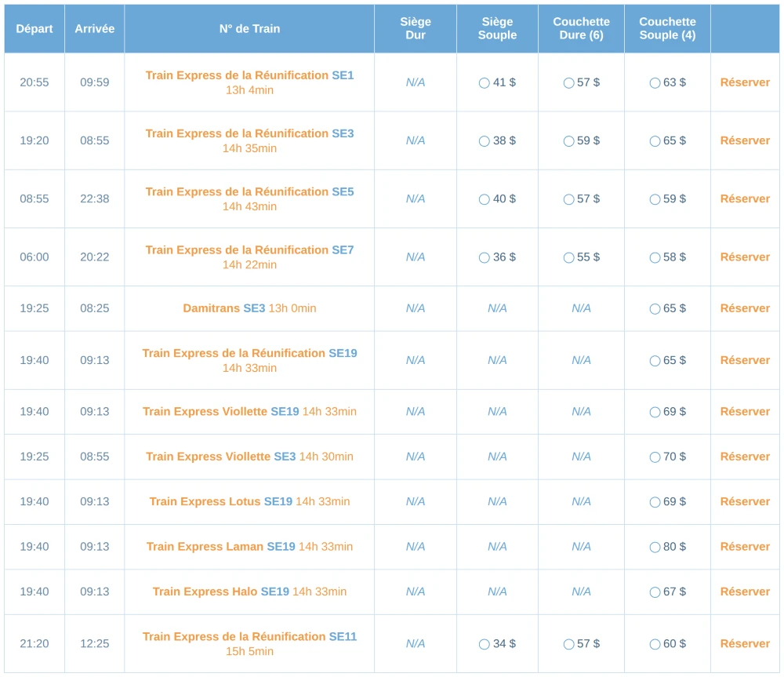The height and width of the screenshot is (677, 784).
Task: Reserve the Train Express Lotus SE19
Action: point(745,501)
